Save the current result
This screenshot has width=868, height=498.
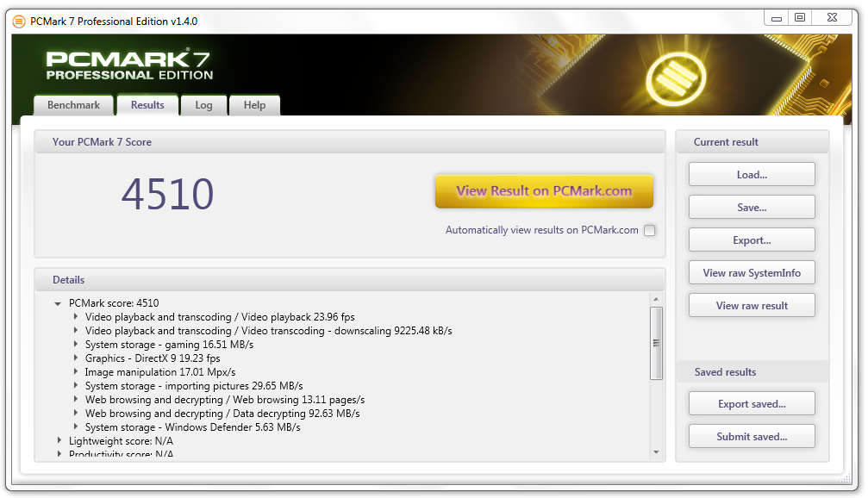pyautogui.click(x=751, y=206)
